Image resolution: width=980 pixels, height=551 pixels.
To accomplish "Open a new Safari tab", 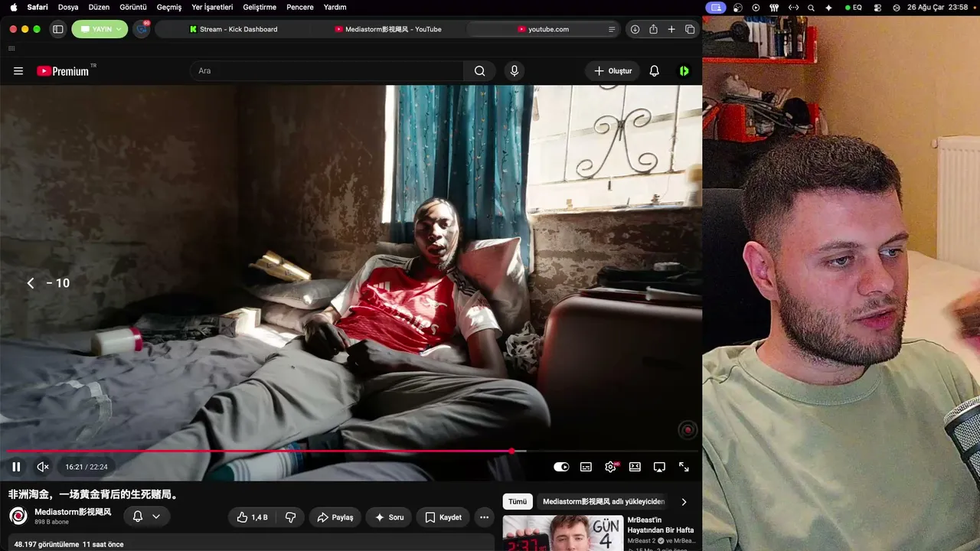I will [671, 29].
